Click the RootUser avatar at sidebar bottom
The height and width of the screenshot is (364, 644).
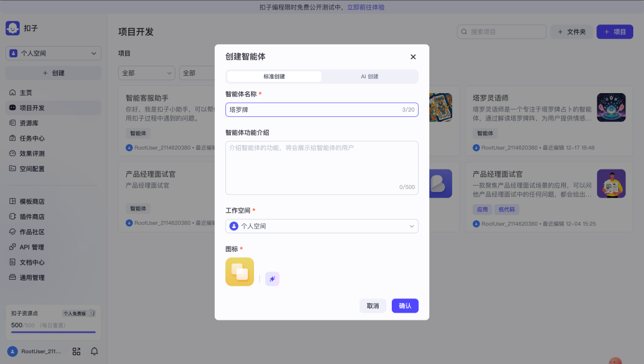(x=13, y=351)
